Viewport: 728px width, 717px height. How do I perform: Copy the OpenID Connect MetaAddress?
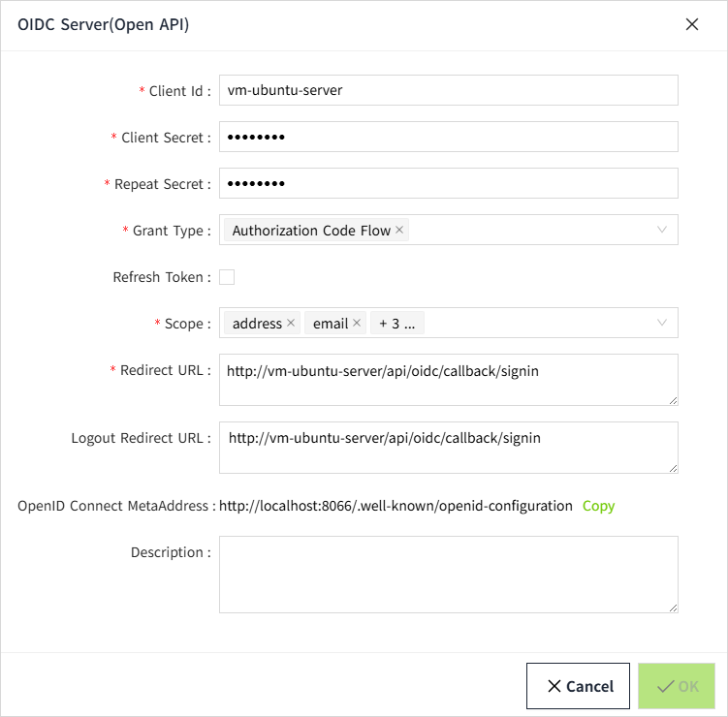point(598,506)
